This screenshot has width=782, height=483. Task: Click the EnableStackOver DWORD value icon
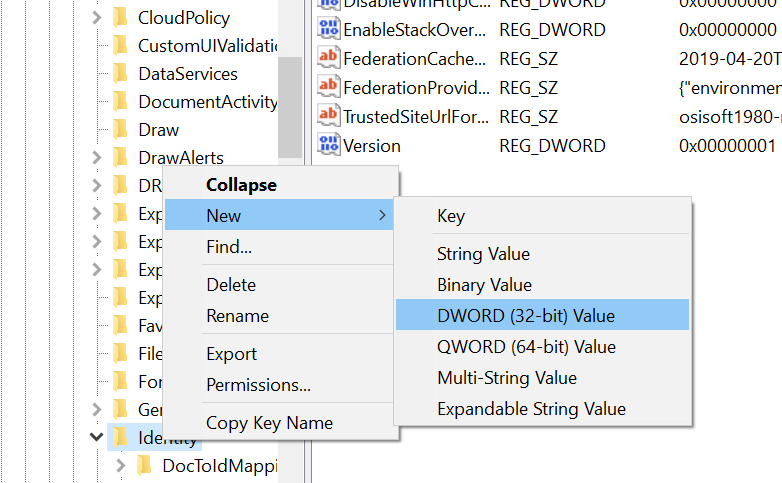(329, 28)
